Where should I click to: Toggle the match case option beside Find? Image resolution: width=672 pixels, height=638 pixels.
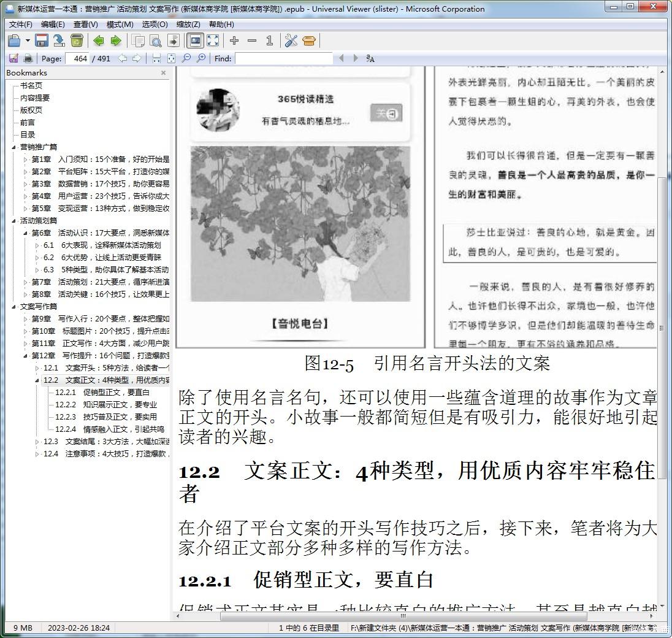pyautogui.click(x=370, y=58)
